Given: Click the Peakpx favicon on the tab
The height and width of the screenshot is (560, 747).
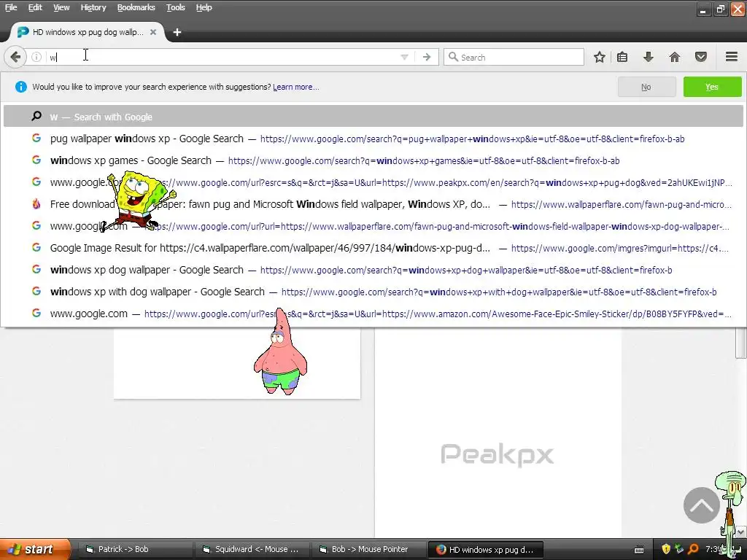Looking at the screenshot, I should coord(23,32).
